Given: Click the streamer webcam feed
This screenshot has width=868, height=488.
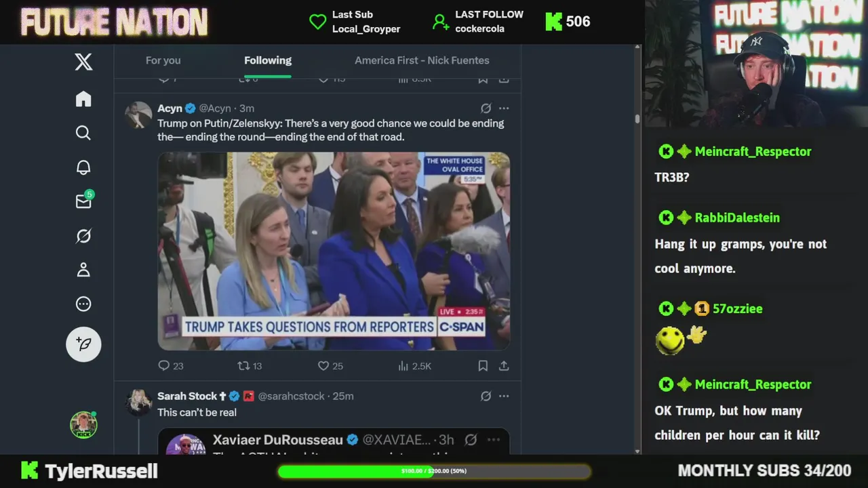Looking at the screenshot, I should tap(756, 64).
